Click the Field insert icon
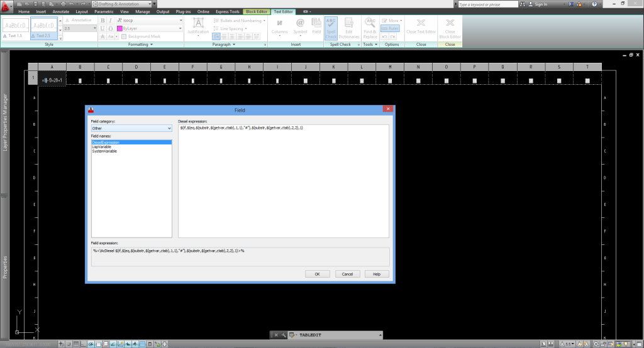Screen dimensions: 644x348 (316, 26)
